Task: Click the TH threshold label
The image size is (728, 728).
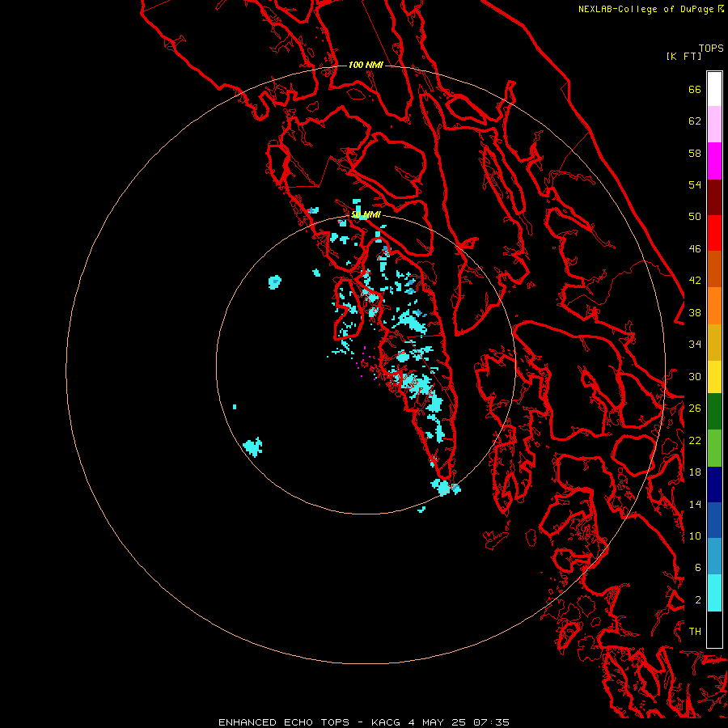Action: pyautogui.click(x=695, y=632)
